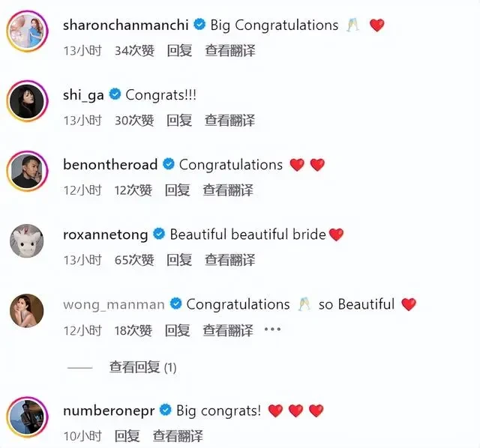View benontheroad's profile avatar
Viewport: 480px width, 448px height.
(27, 172)
